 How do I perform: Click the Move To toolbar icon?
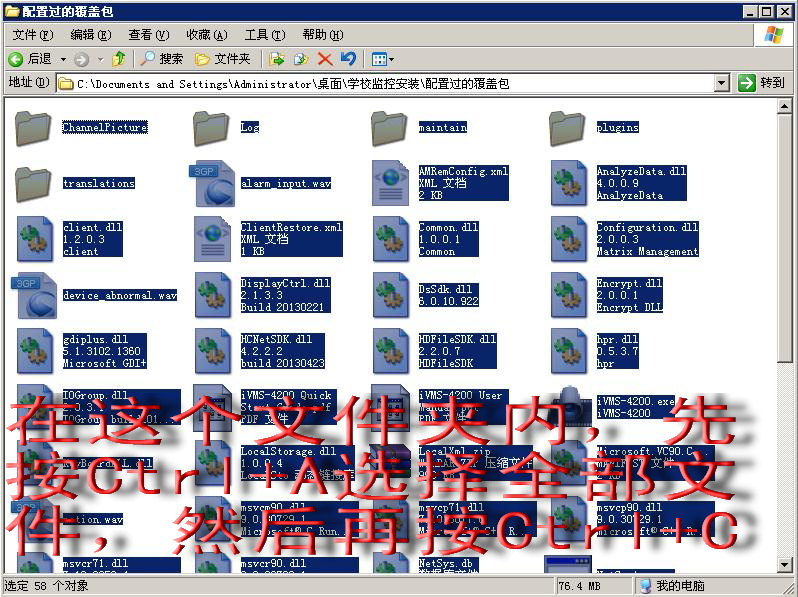[277, 60]
